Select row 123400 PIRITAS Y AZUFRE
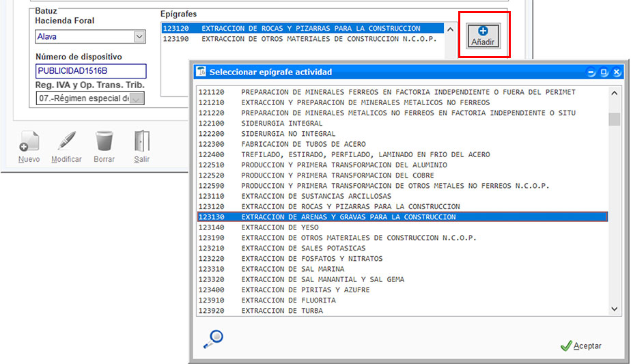The width and height of the screenshot is (631, 364). (x=402, y=290)
